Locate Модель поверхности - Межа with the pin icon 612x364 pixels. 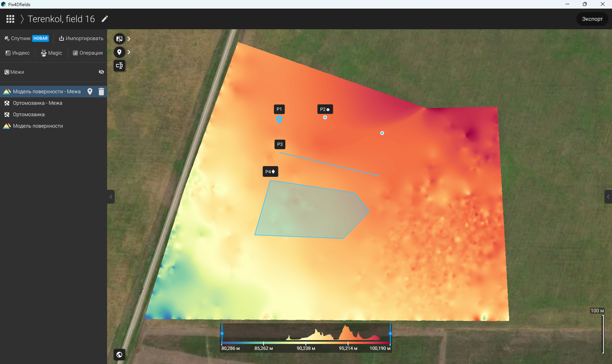(x=90, y=92)
